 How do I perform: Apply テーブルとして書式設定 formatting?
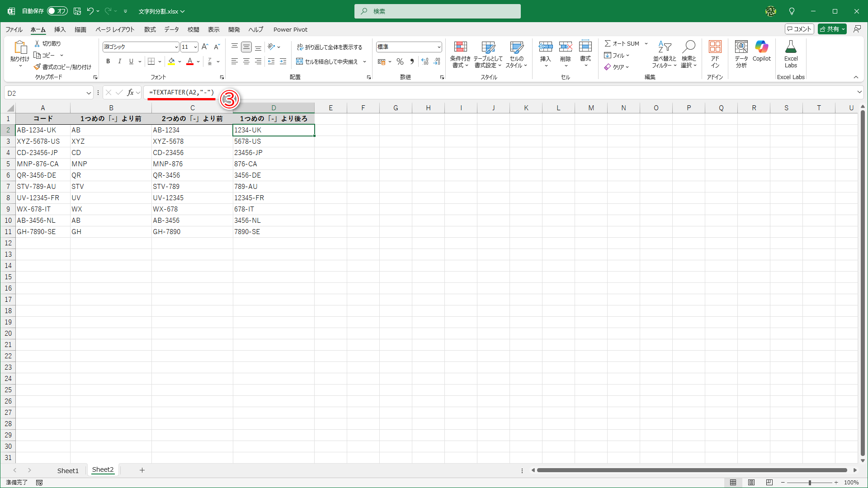click(x=489, y=54)
